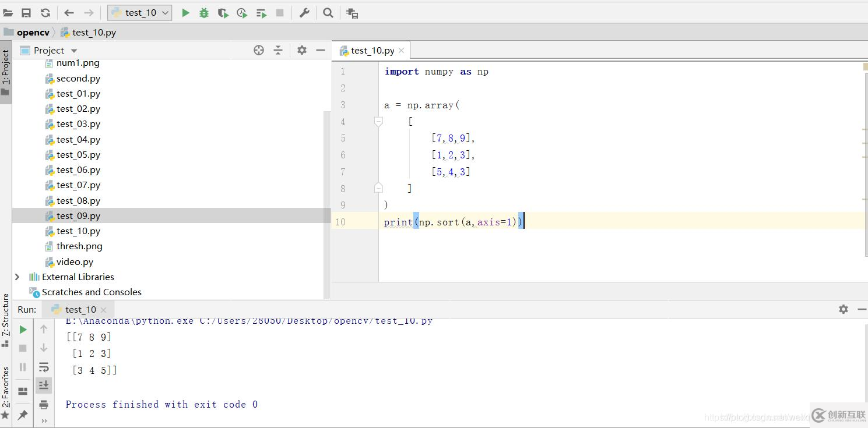This screenshot has height=428, width=868.
Task: Open the Z: Structure side tab
Action: [x=6, y=320]
